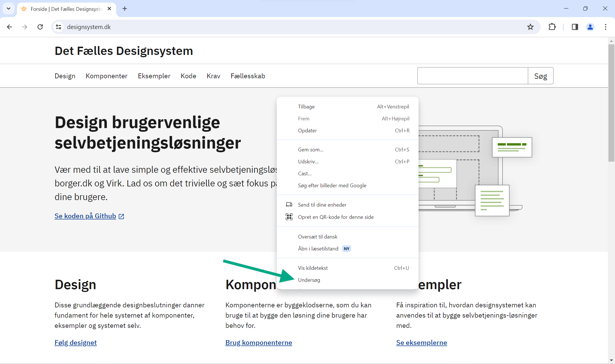
Task: Click heading Design brugervenlige selvbetjeningsløsninger
Action: click(x=148, y=133)
